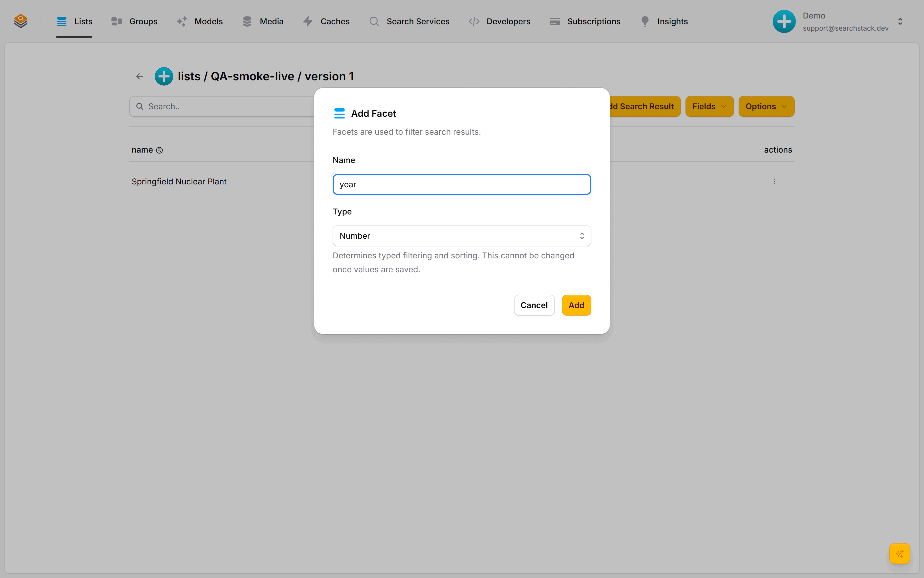924x578 pixels.
Task: Click the Caches lightning bolt icon
Action: pyautogui.click(x=308, y=21)
